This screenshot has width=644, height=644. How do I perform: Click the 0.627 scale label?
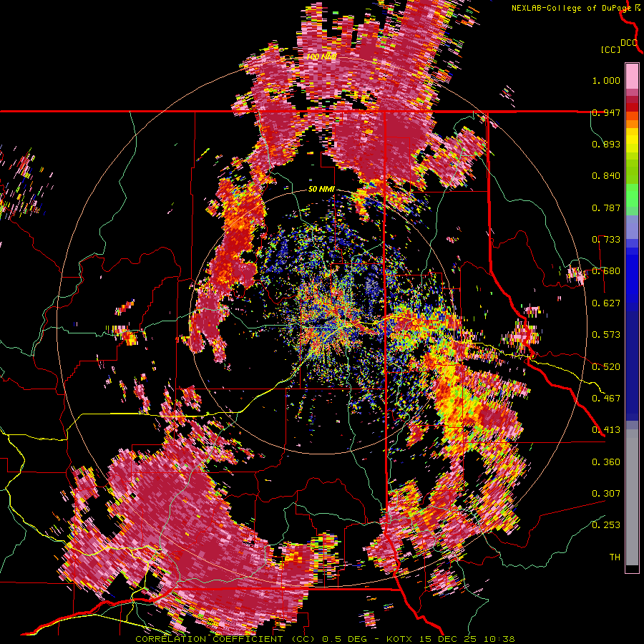pyautogui.click(x=606, y=303)
